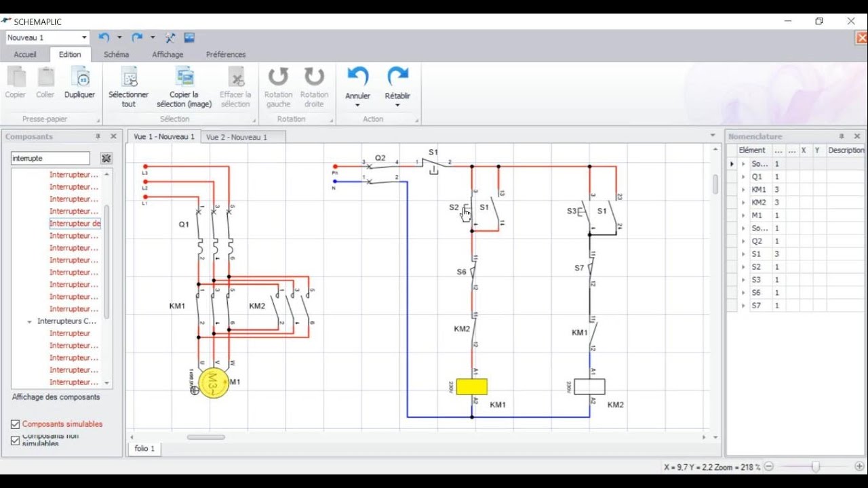This screenshot has height=488, width=868.
Task: Expand the KM1 row in Nomenclature
Action: (x=743, y=190)
